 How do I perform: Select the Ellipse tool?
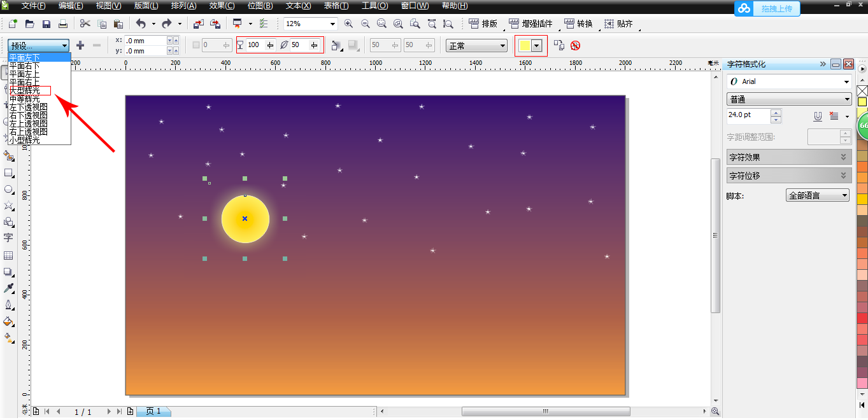click(9, 190)
